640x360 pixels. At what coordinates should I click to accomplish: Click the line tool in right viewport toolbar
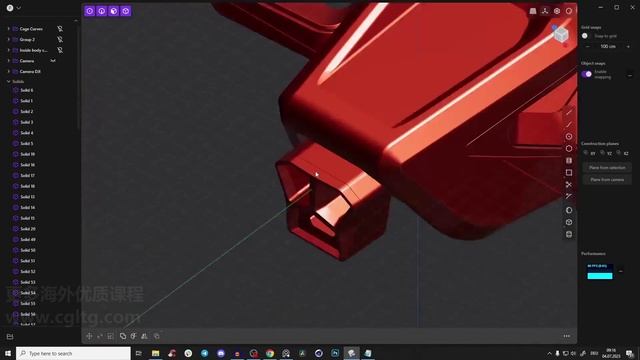(x=569, y=113)
